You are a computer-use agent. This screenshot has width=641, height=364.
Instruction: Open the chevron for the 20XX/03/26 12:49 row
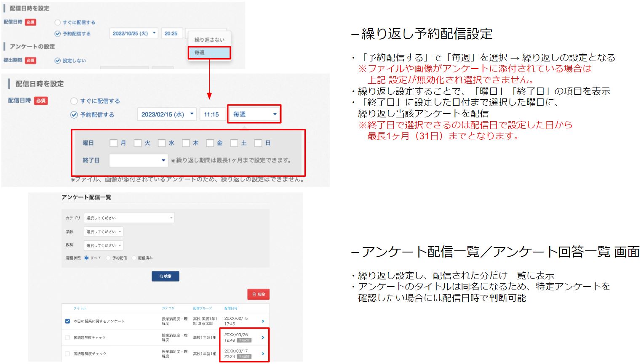point(263,337)
